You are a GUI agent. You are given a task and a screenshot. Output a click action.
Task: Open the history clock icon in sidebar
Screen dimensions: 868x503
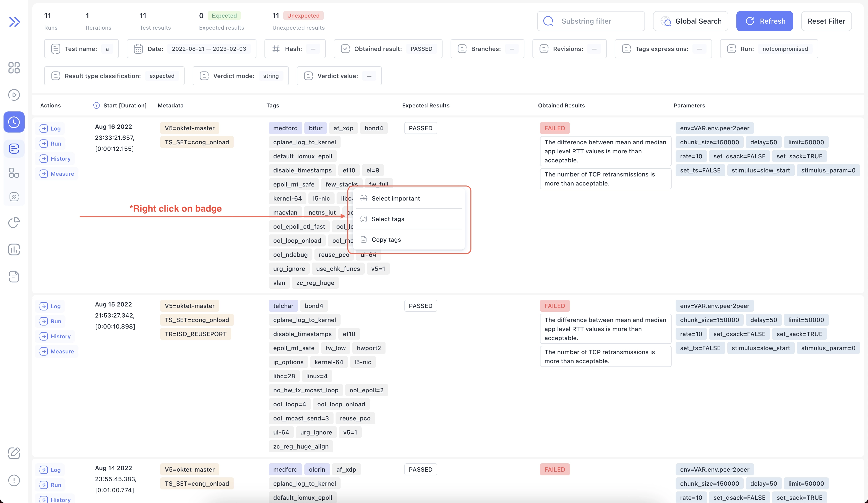(14, 122)
